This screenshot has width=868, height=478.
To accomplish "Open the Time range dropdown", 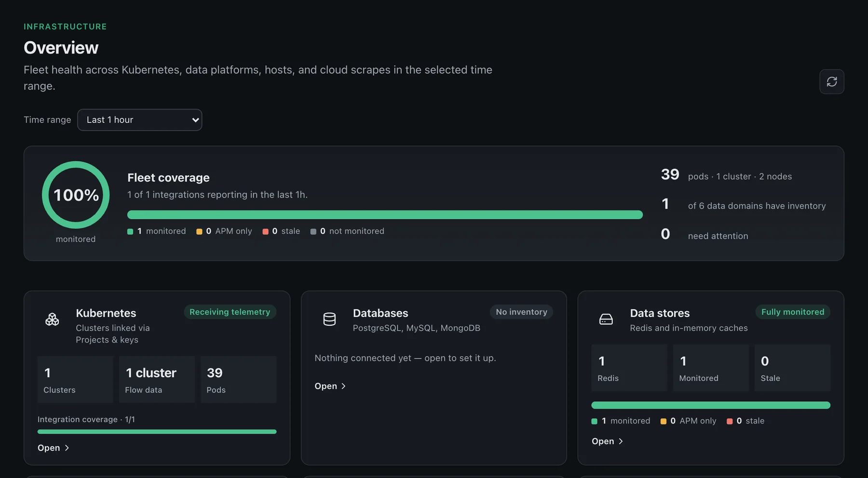I will point(140,120).
